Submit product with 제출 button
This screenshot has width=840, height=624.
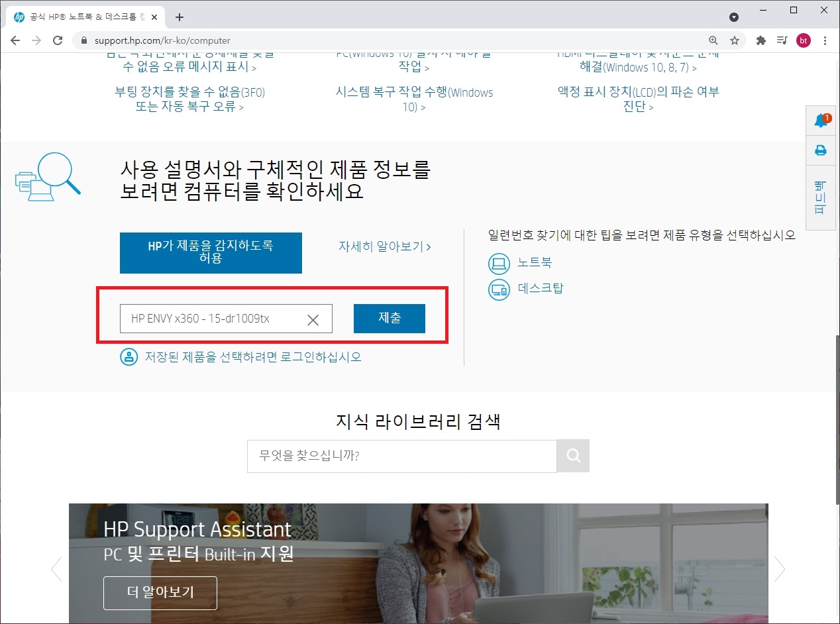pos(390,318)
